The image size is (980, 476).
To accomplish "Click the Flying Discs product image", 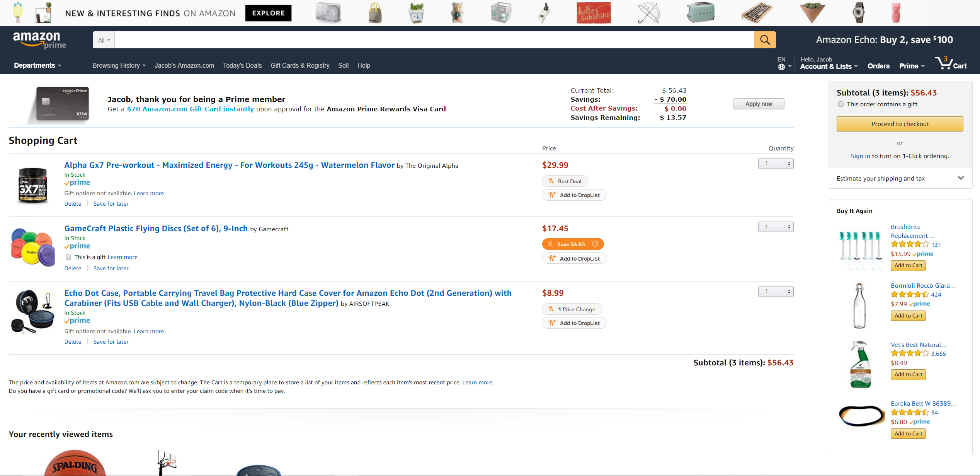I will click(33, 247).
